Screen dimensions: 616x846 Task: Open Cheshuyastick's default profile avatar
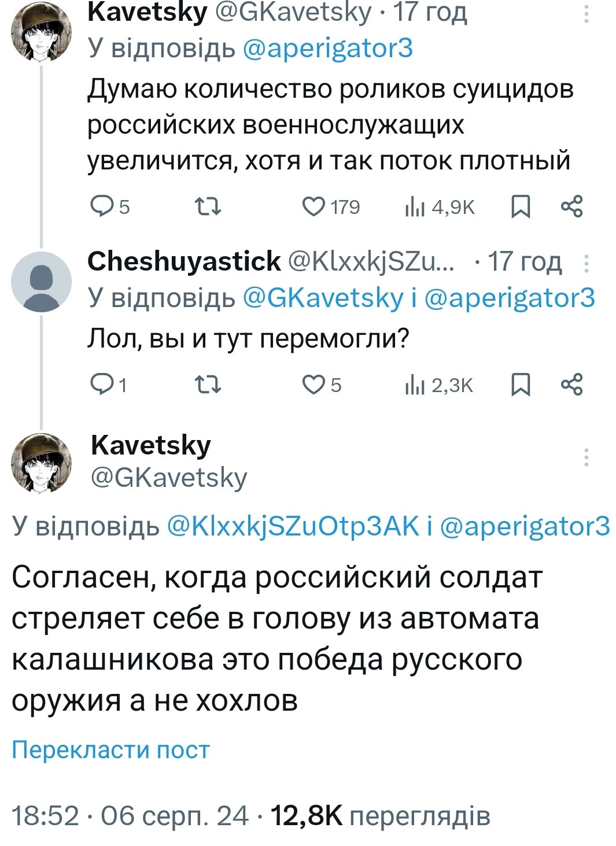click(x=41, y=282)
